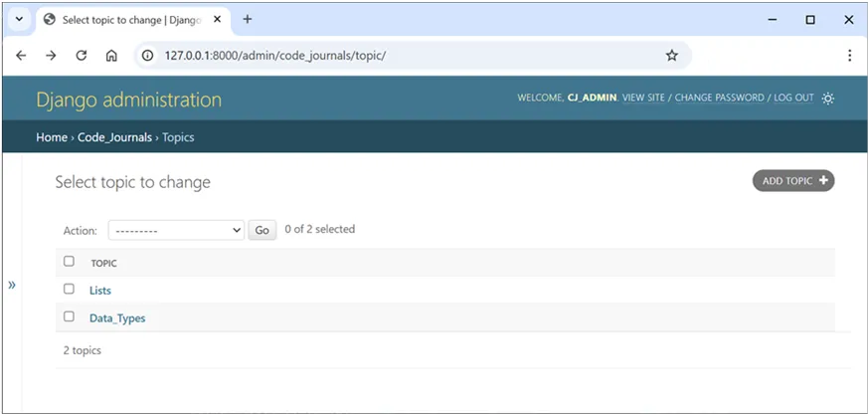Click the browser back arrow
The width and height of the screenshot is (868, 414).
pyautogui.click(x=21, y=56)
